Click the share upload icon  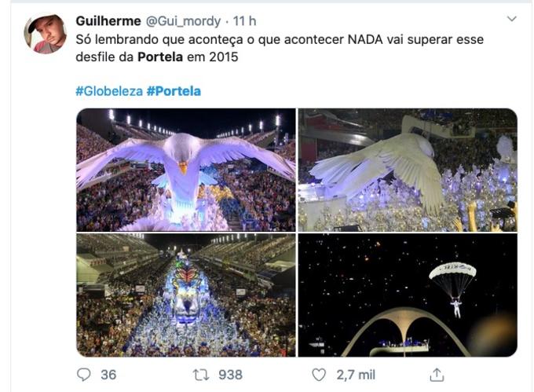[x=437, y=375]
